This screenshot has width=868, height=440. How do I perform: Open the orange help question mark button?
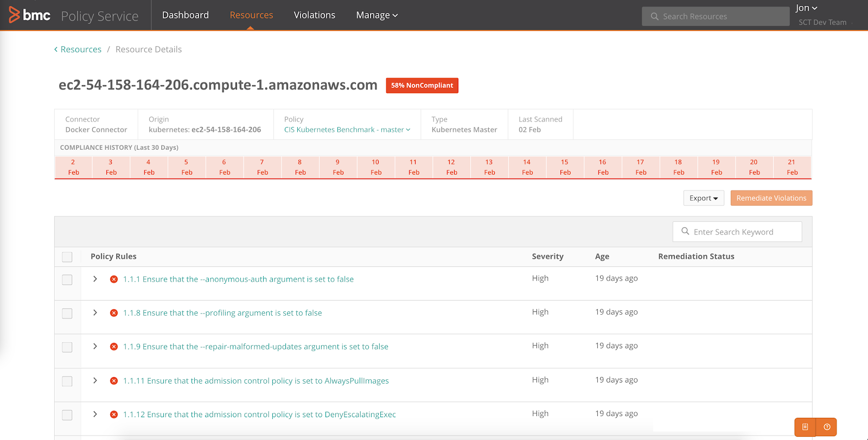pos(827,427)
